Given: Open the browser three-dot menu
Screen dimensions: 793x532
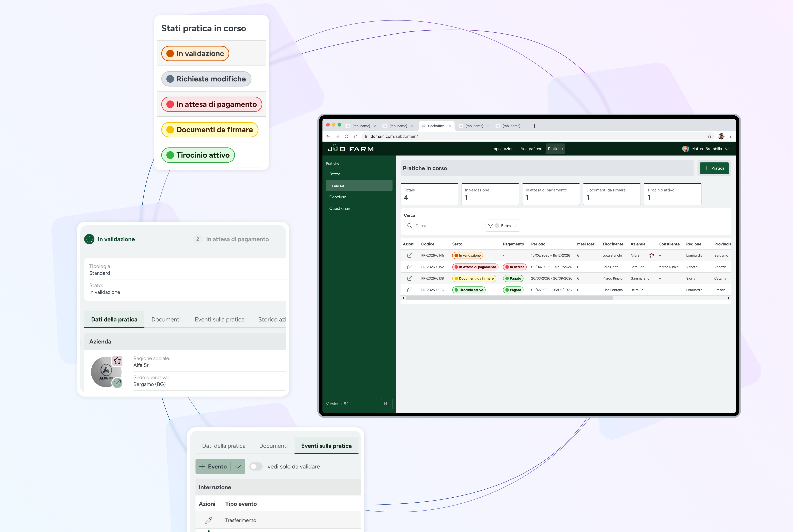Looking at the screenshot, I should click(x=730, y=136).
